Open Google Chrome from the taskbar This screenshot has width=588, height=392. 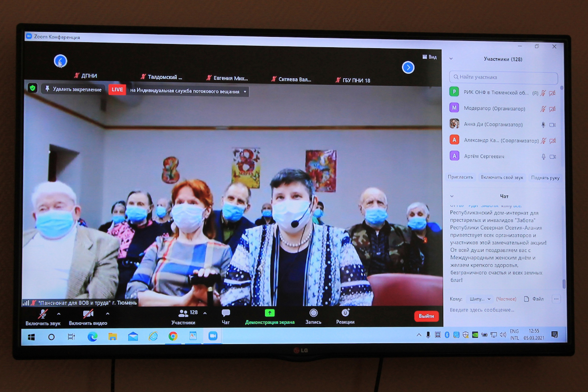click(x=173, y=336)
